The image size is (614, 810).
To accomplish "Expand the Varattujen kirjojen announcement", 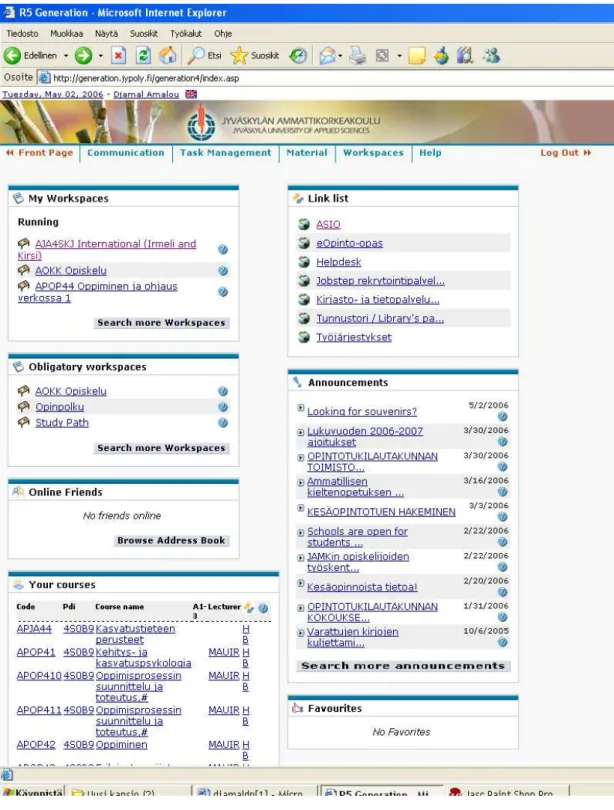I will [x=301, y=632].
